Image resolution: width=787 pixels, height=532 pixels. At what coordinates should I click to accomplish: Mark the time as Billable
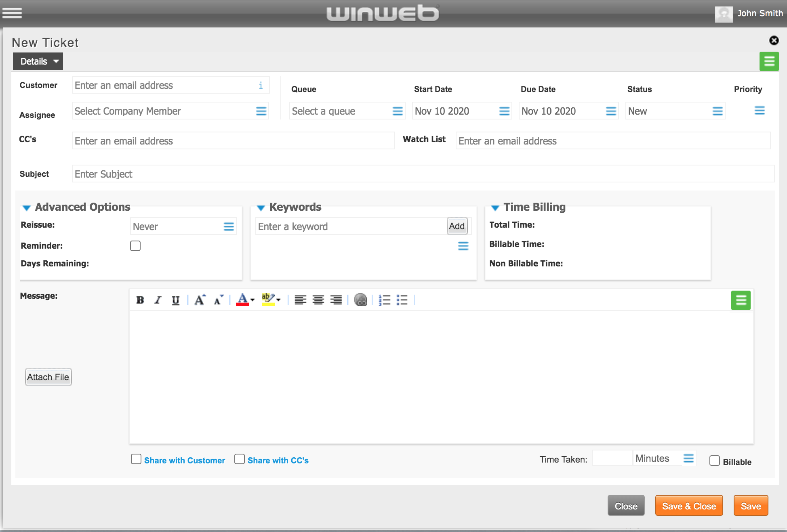[x=714, y=461]
